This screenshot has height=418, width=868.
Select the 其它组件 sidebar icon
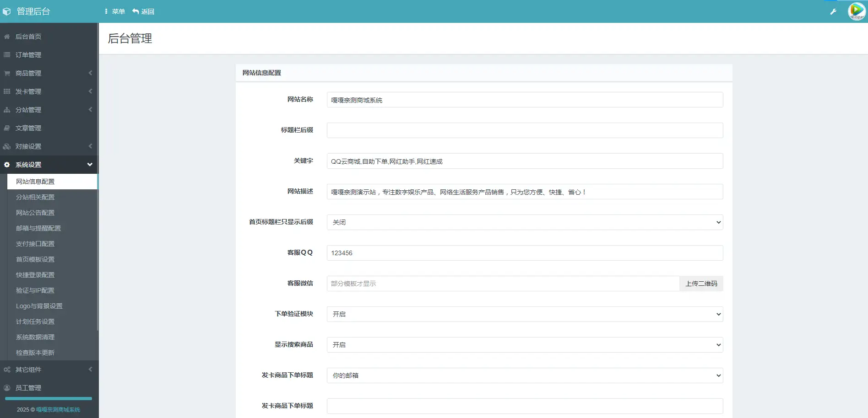pyautogui.click(x=7, y=370)
